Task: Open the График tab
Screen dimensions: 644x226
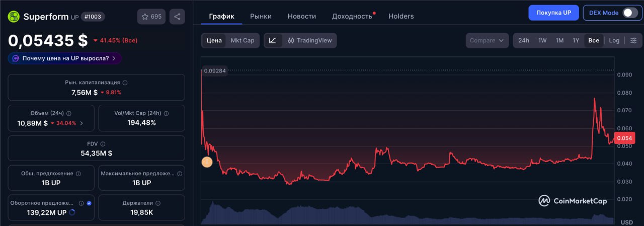Action: click(x=222, y=16)
